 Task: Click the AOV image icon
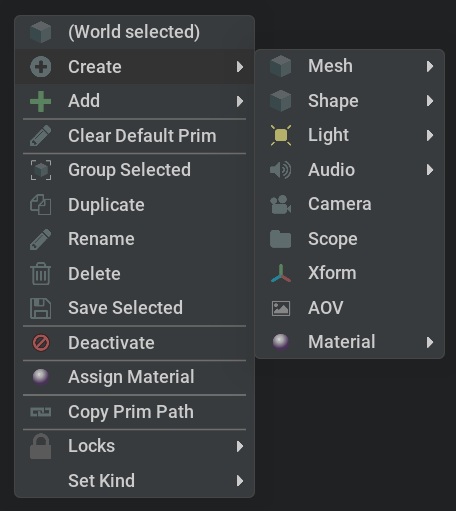tap(281, 308)
